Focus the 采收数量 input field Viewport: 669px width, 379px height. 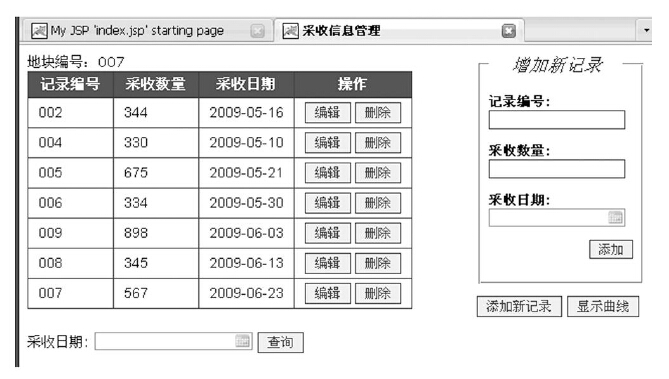tap(557, 169)
